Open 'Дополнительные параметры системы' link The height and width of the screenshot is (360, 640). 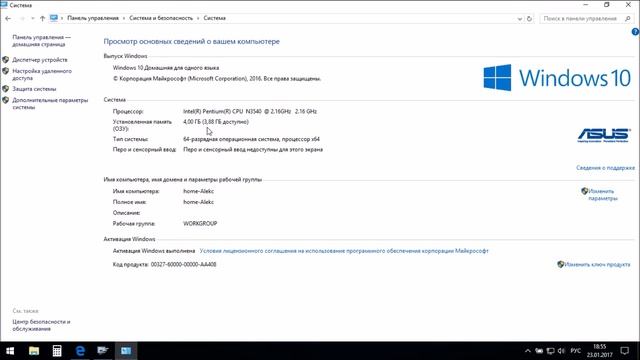coord(50,104)
